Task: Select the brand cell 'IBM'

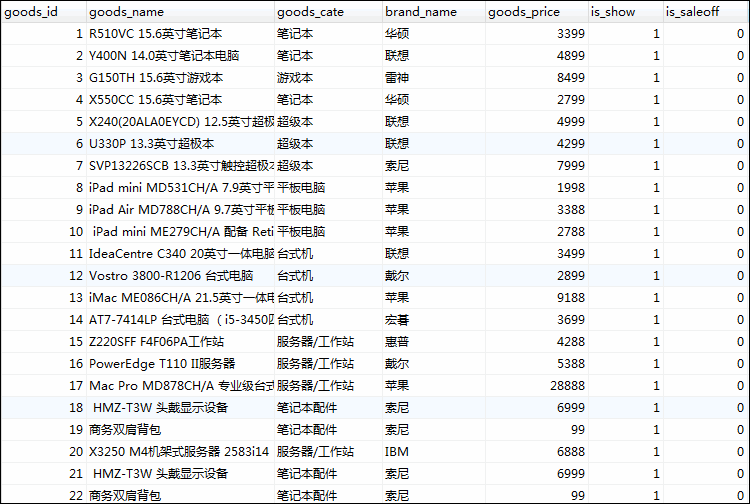Action: pyautogui.click(x=434, y=452)
